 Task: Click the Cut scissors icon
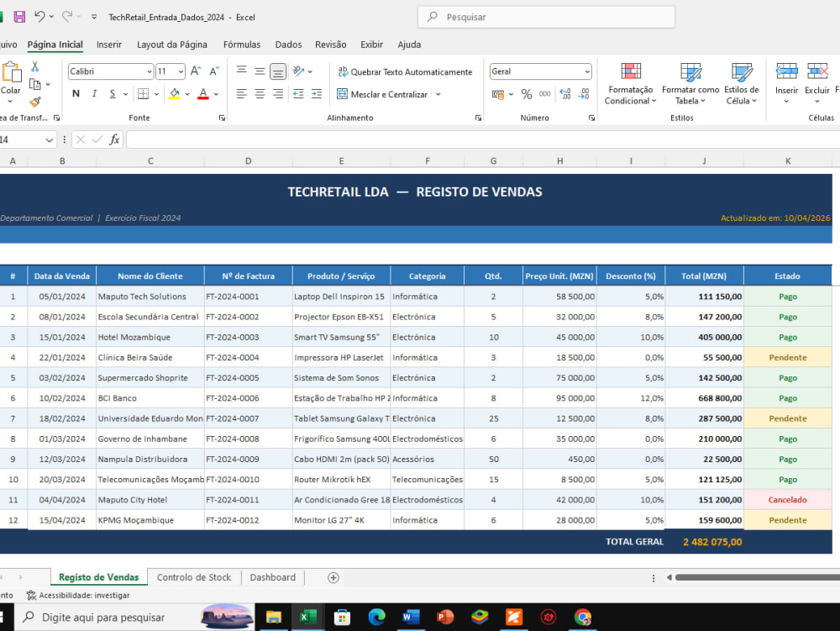click(34, 66)
